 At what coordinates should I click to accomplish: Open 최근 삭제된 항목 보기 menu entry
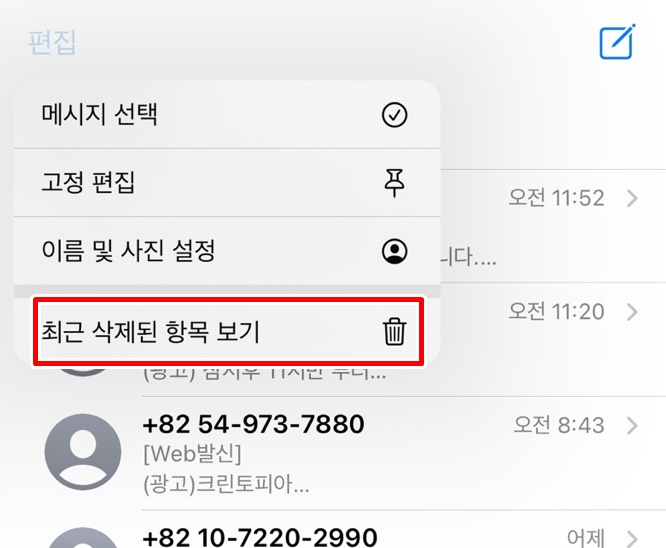pos(227,331)
